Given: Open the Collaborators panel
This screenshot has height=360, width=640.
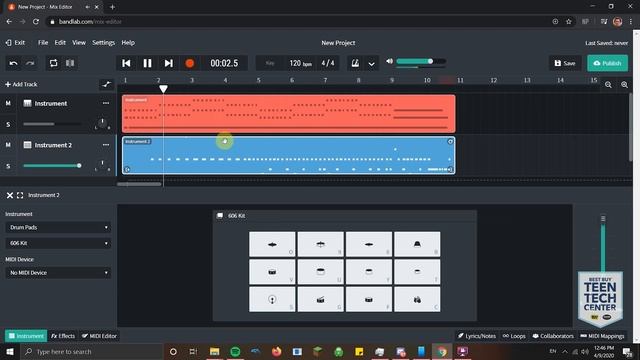Looking at the screenshot, I should pos(553,336).
